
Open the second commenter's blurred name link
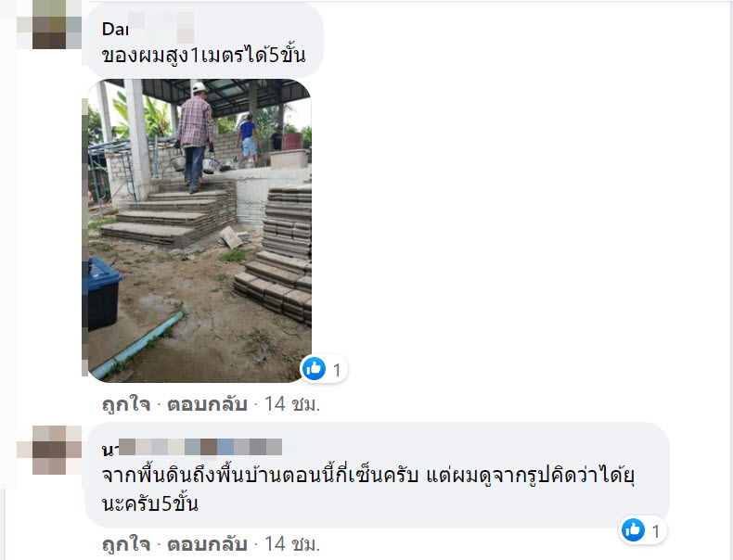pos(192,447)
